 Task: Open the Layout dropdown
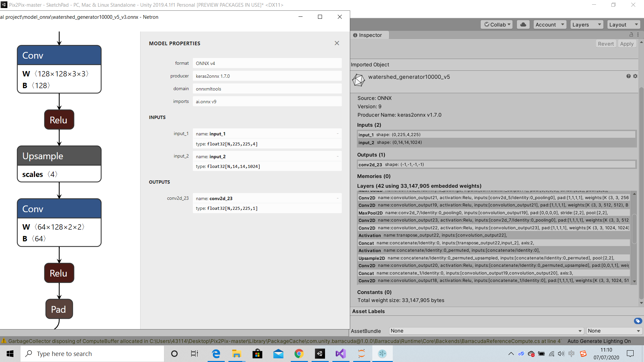coord(623,24)
